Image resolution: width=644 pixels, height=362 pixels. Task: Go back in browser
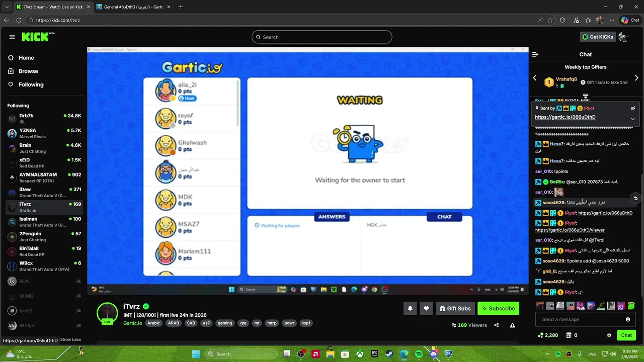(7, 20)
